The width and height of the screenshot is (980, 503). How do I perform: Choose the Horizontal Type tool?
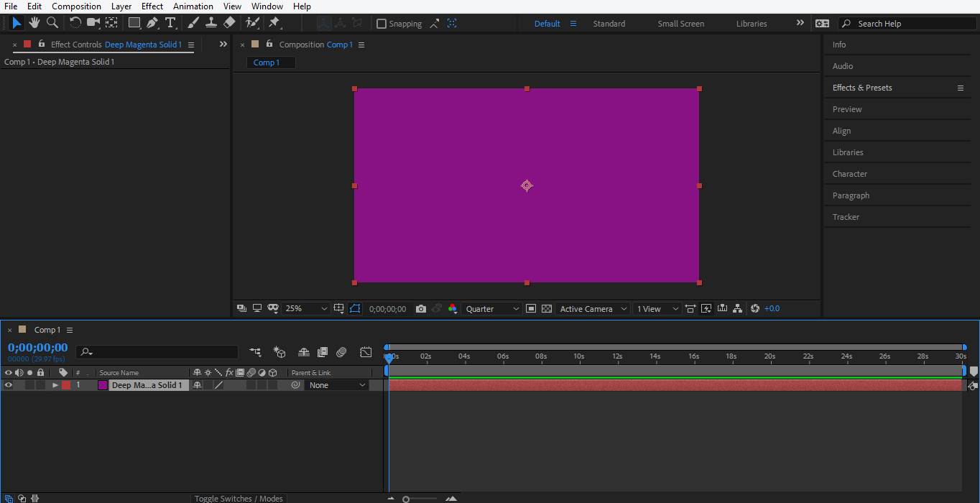pos(170,23)
